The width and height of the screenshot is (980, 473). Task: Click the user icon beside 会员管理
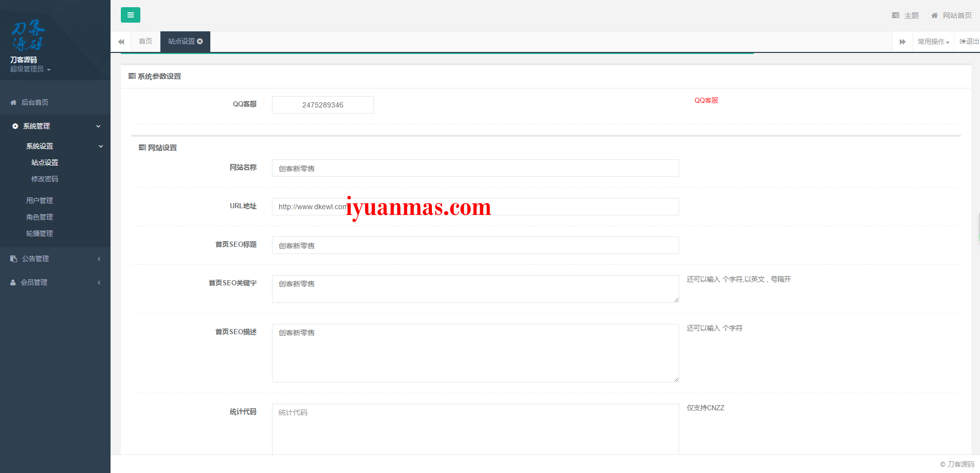(x=13, y=282)
